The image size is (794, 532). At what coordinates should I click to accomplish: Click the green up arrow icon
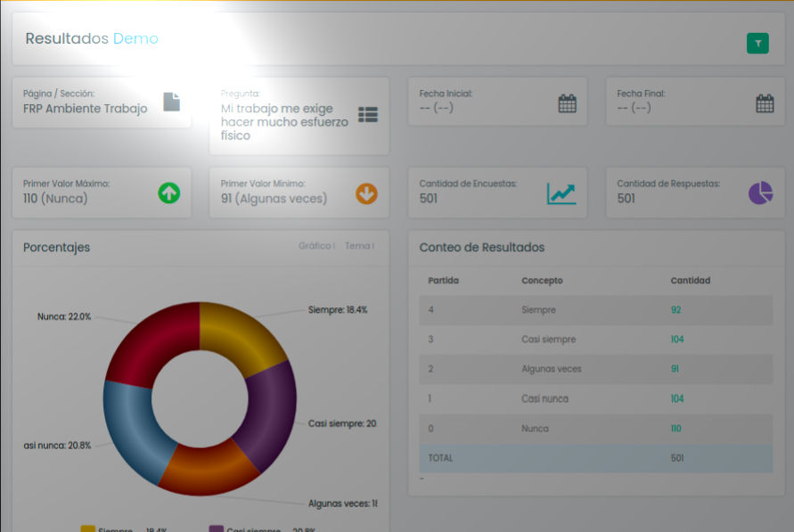tap(168, 192)
